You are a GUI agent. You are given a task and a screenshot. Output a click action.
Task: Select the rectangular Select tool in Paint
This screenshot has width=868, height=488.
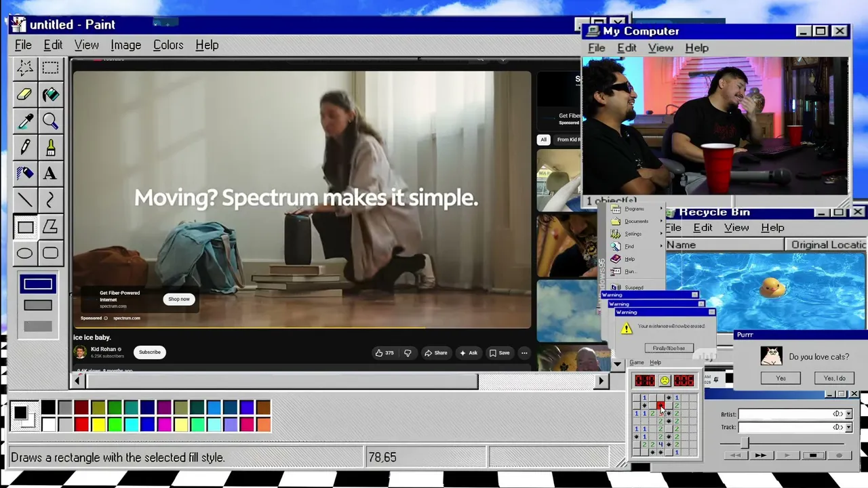pos(50,68)
